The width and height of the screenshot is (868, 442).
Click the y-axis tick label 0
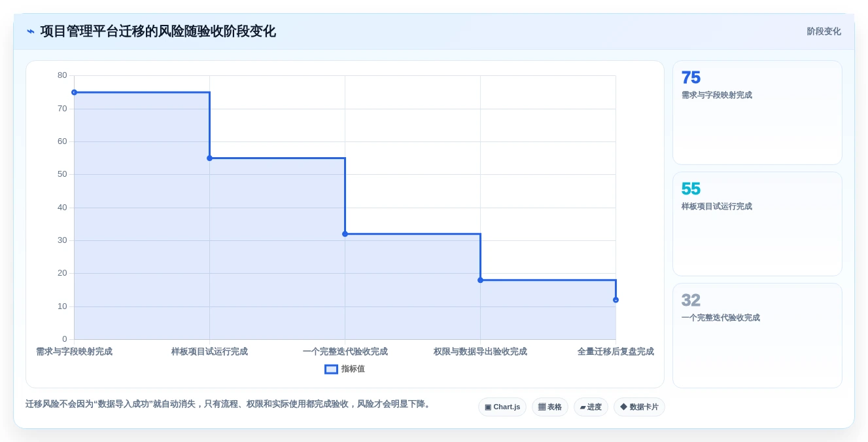click(x=64, y=339)
